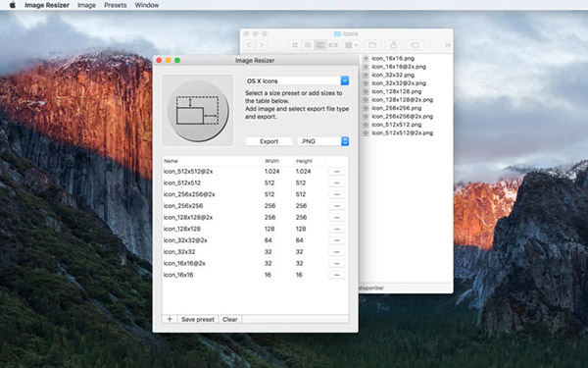Screen dimensions: 588x368
Task: Click Finder back arrow in Icons window
Action: pyautogui.click(x=249, y=45)
